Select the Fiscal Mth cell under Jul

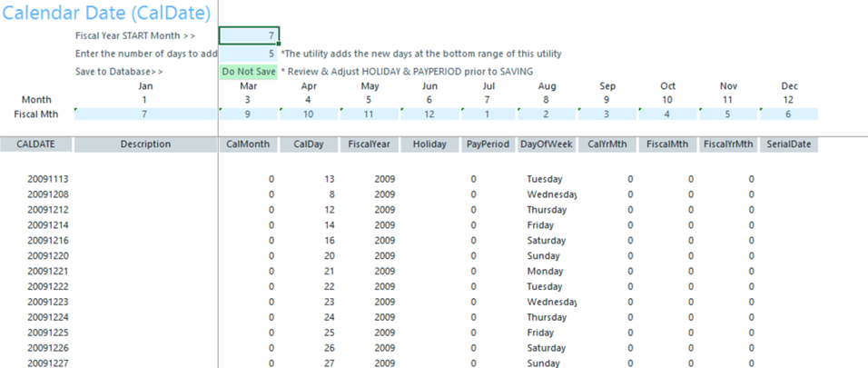[488, 114]
